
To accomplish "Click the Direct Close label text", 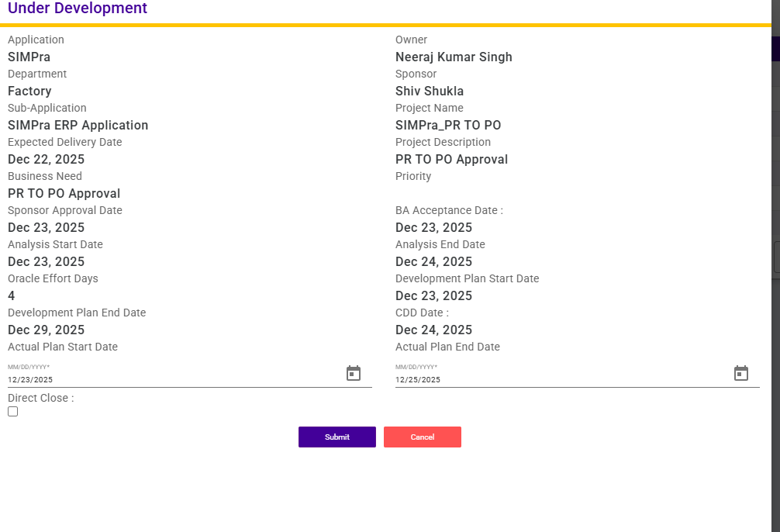I will click(41, 398).
